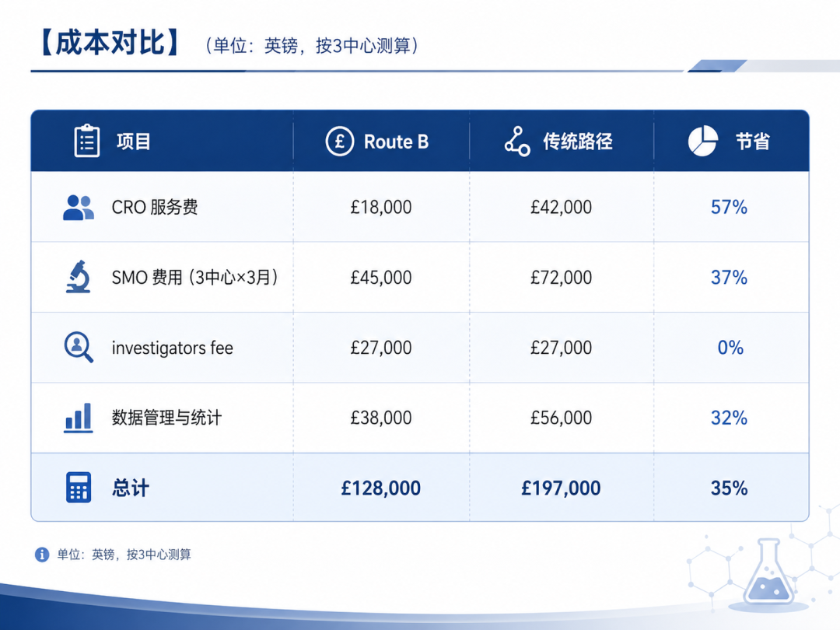Click the microscope icon for SMO 费用
The image size is (840, 630).
(79, 276)
